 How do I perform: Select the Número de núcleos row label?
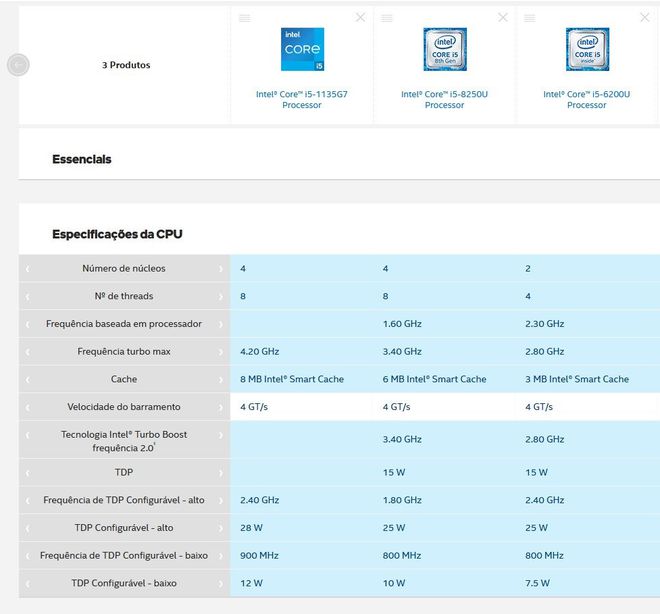coord(124,268)
